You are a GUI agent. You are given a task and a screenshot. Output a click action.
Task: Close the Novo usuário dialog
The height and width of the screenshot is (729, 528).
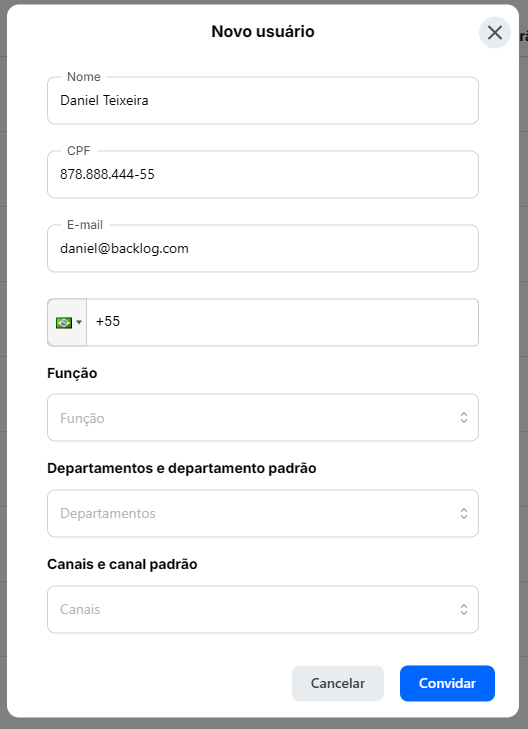tap(495, 33)
